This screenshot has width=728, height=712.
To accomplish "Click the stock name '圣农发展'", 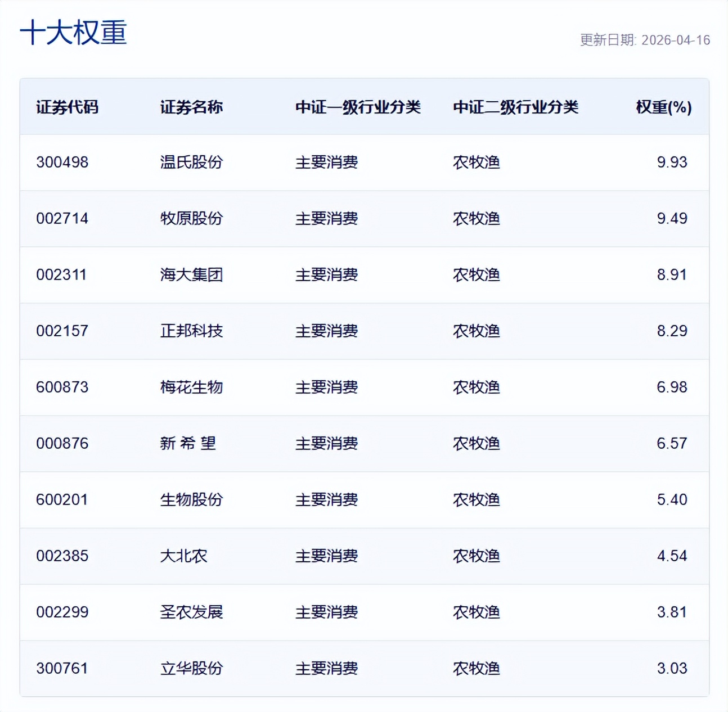I will 191,612.
